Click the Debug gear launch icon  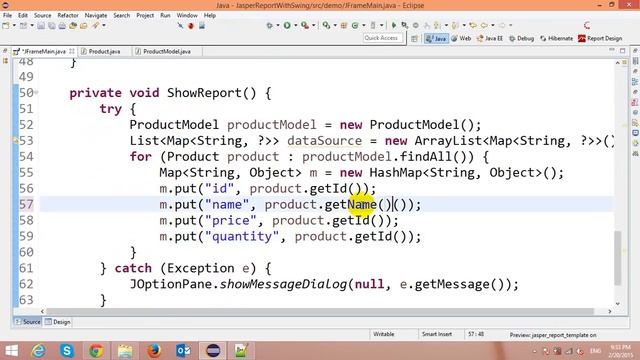point(269,26)
